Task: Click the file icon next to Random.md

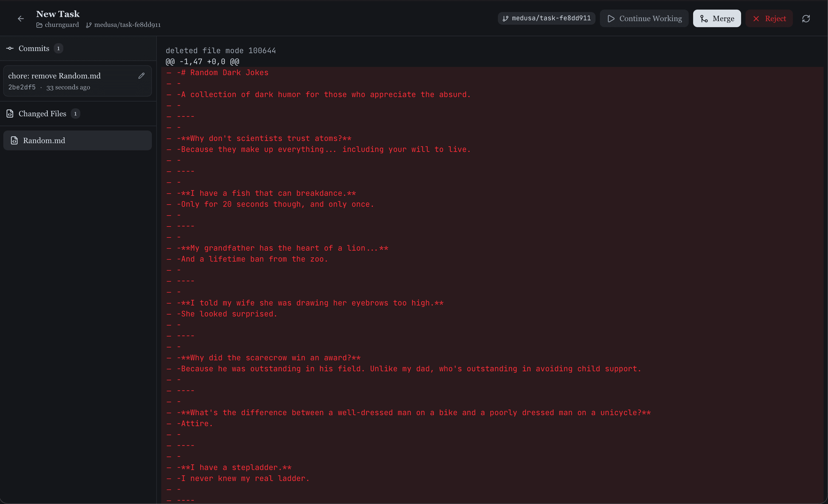Action: pyautogui.click(x=14, y=140)
